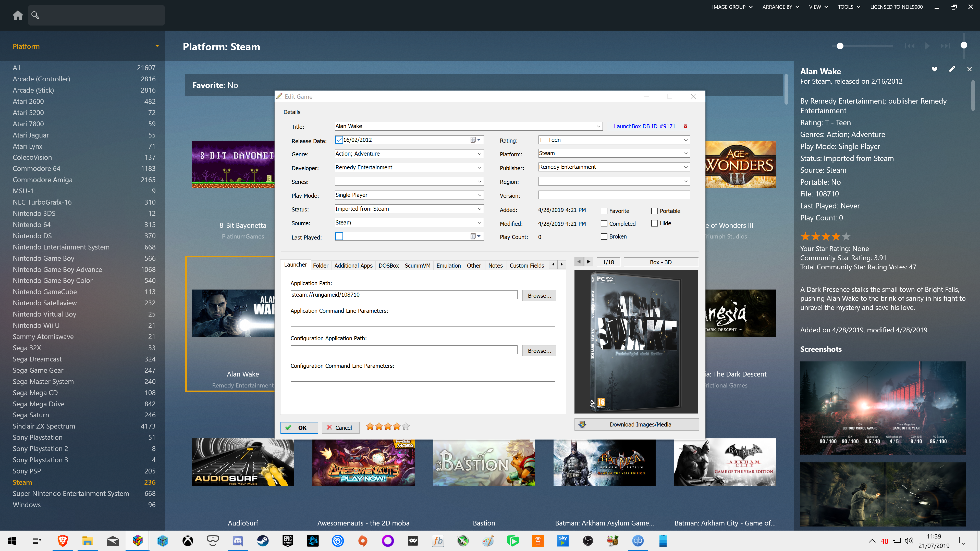Image resolution: width=980 pixels, height=551 pixels.
Task: Expand the Rating dropdown
Action: coord(685,140)
